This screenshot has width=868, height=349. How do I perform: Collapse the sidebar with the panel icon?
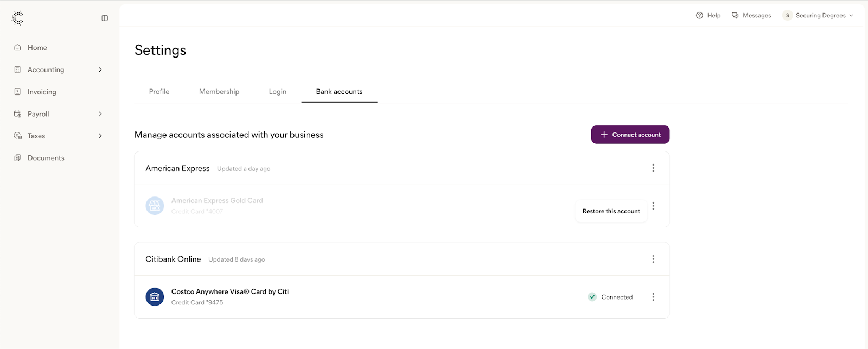(105, 18)
